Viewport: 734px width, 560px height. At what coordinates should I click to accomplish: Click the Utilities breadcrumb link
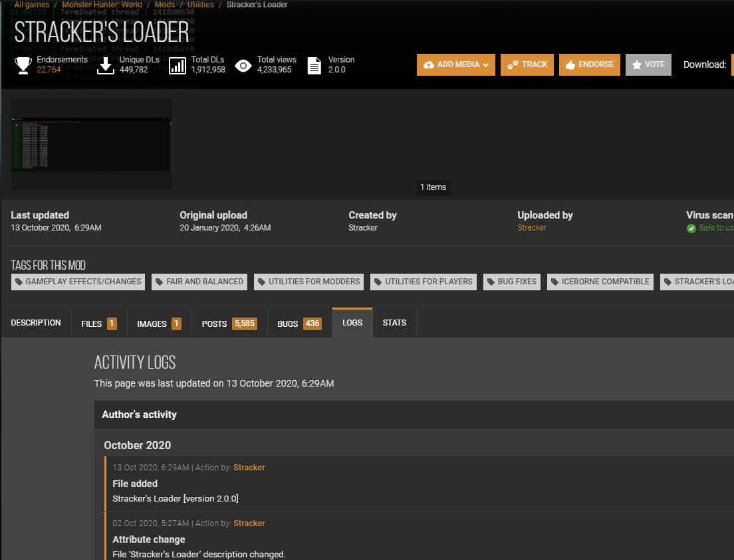click(x=200, y=5)
